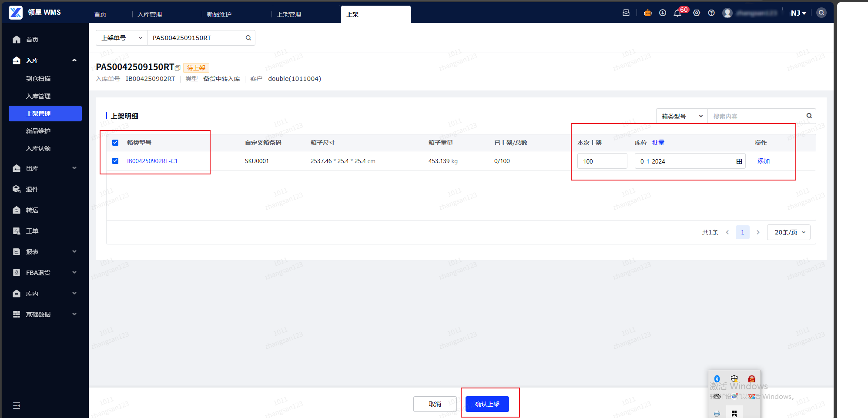The image size is (868, 418).
Task: Click the 领星 WMS logo icon
Action: click(16, 13)
